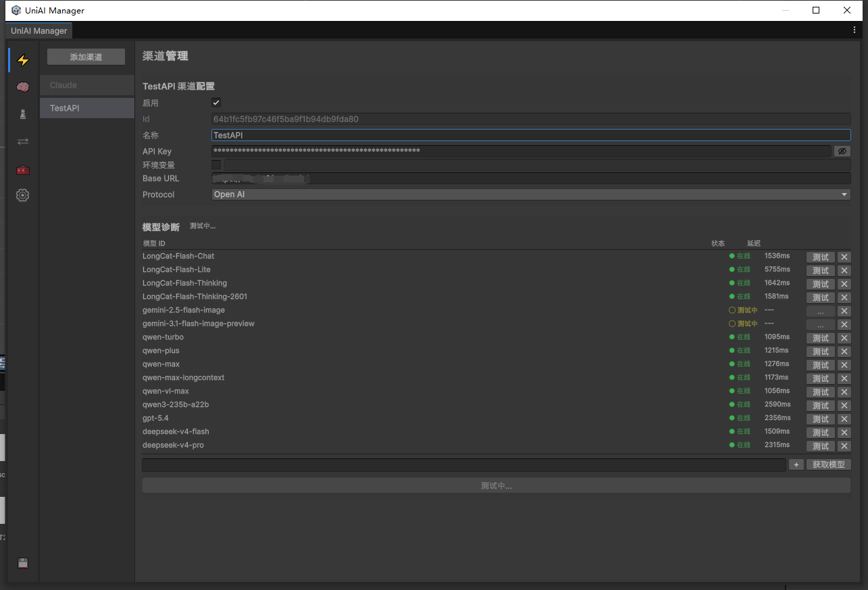This screenshot has height=590, width=868.
Task: Toggle API Key visibility eye icon
Action: [842, 151]
